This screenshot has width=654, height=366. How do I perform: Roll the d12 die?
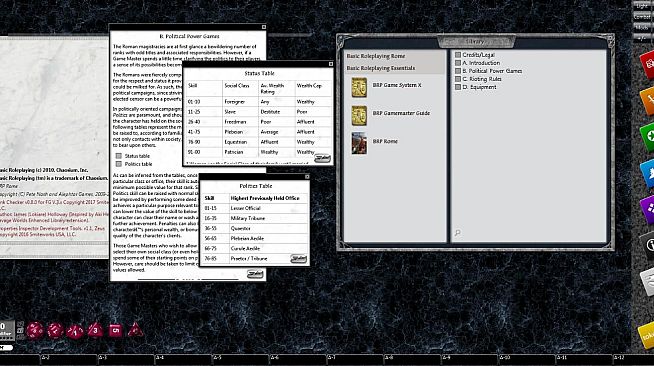pyautogui.click(x=55, y=330)
